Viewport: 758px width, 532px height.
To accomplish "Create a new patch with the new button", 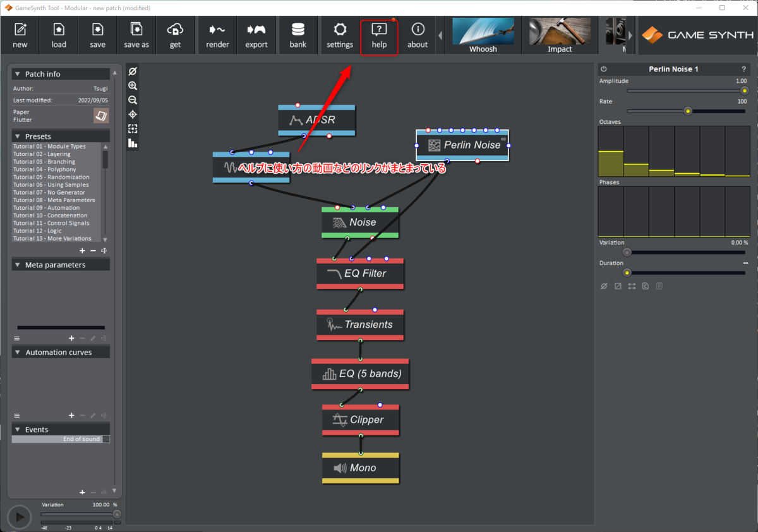I will pyautogui.click(x=20, y=35).
